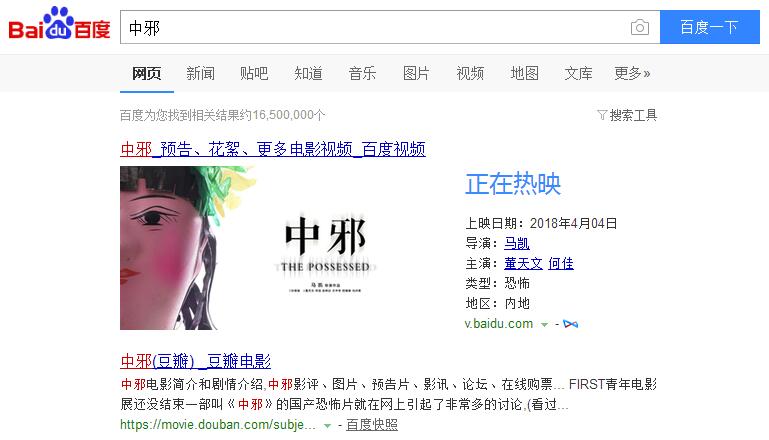Image resolution: width=769 pixels, height=440 pixels.
Task: Open director 马凯 link
Action: point(517,243)
